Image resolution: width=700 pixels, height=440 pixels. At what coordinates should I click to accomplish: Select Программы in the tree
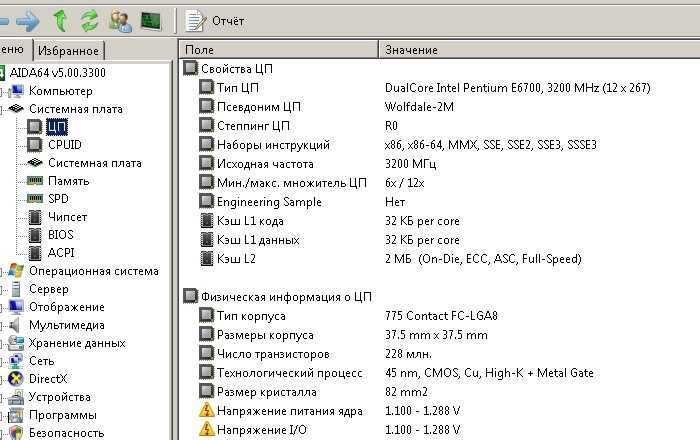pyautogui.click(x=62, y=415)
